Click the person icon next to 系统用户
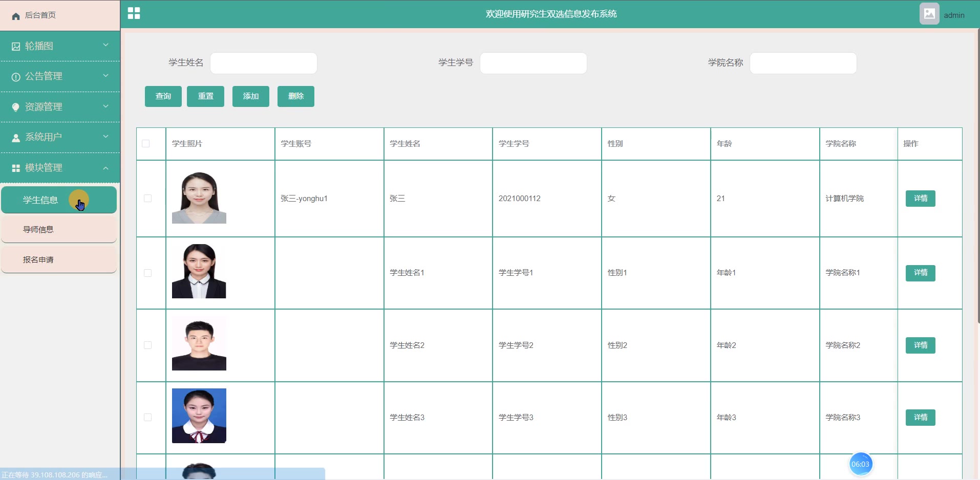The width and height of the screenshot is (980, 480). (x=16, y=138)
